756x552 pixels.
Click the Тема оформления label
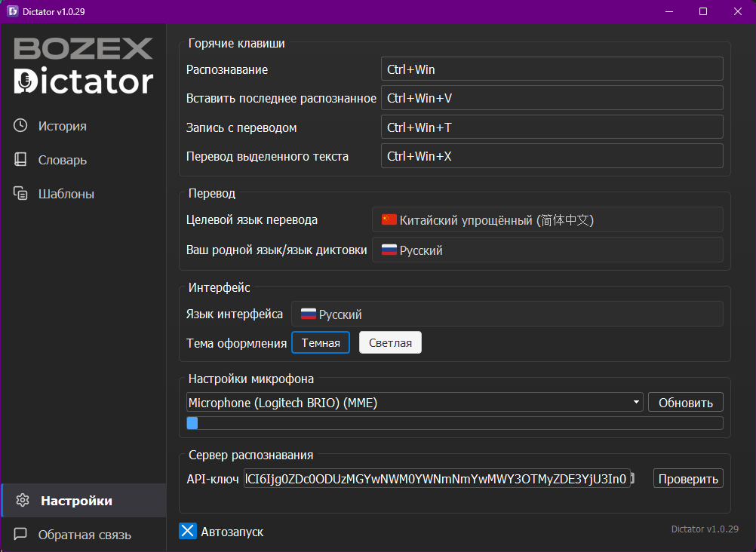coord(236,343)
